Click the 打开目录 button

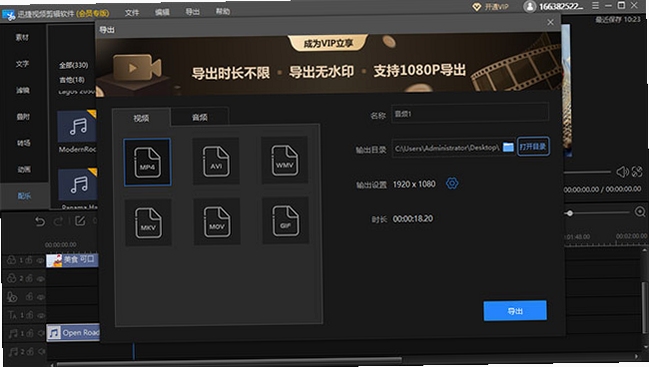pos(533,146)
